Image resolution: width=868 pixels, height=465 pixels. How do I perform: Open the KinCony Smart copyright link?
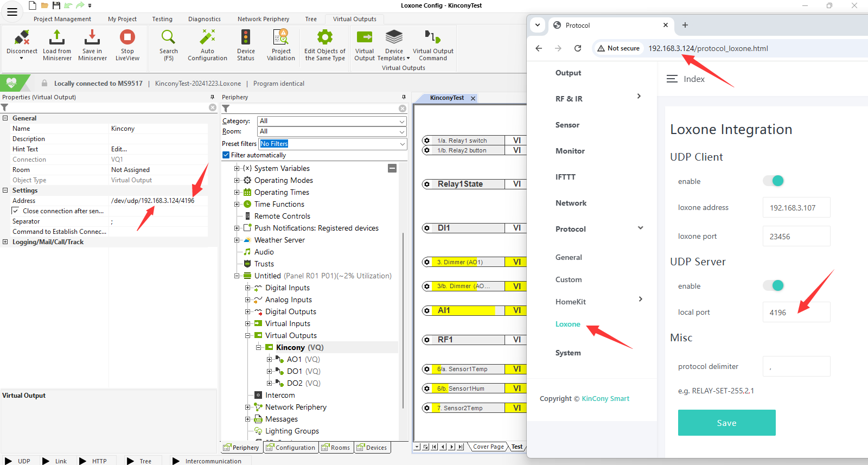(x=605, y=398)
